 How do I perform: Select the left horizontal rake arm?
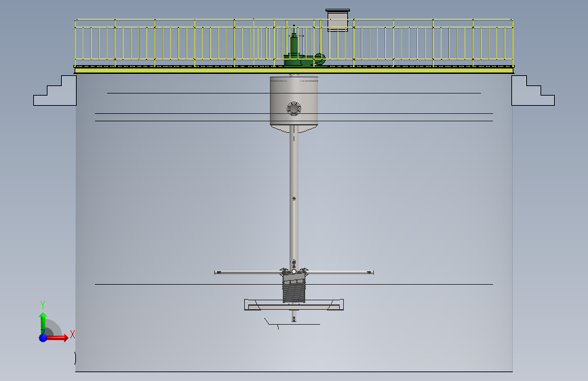(248, 273)
